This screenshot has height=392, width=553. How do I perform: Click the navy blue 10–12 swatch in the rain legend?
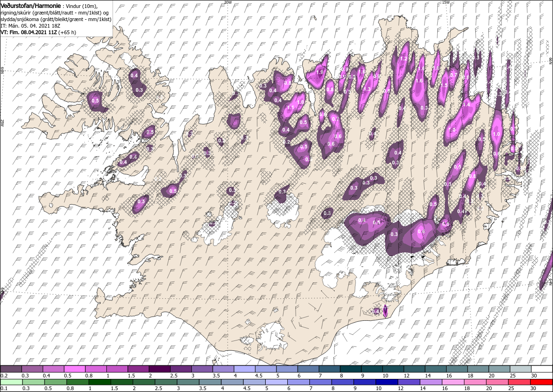tap(387, 383)
